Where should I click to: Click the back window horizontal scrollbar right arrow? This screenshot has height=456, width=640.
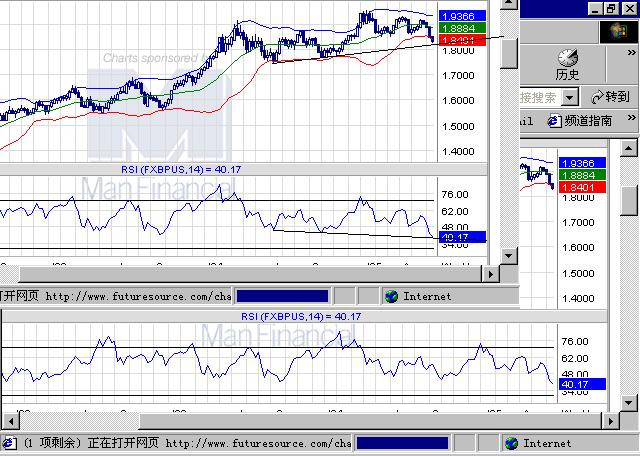[x=611, y=421]
